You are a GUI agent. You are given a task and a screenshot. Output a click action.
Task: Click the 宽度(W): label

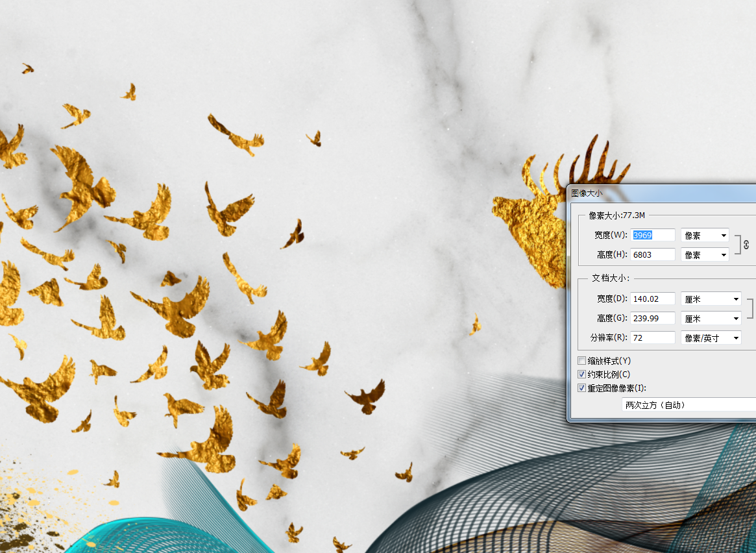coord(611,235)
